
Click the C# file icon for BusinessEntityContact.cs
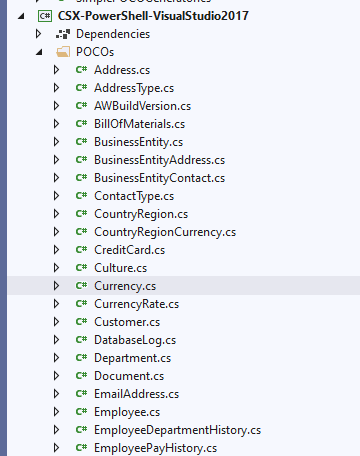pyautogui.click(x=81, y=178)
